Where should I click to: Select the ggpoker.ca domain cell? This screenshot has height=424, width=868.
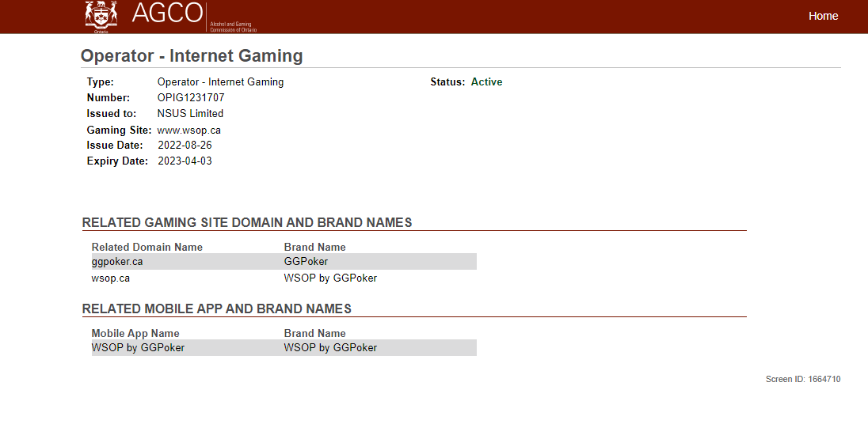click(116, 262)
